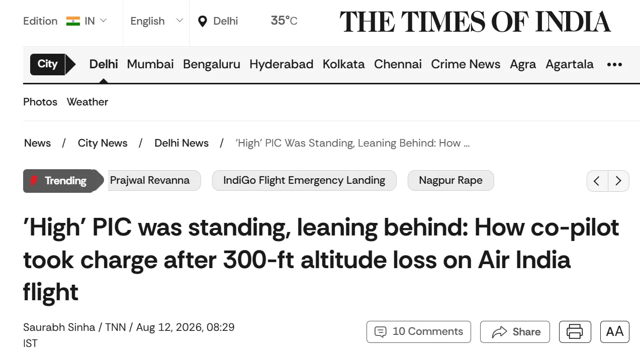
Task: Open the 10 Comments button
Action: (419, 332)
